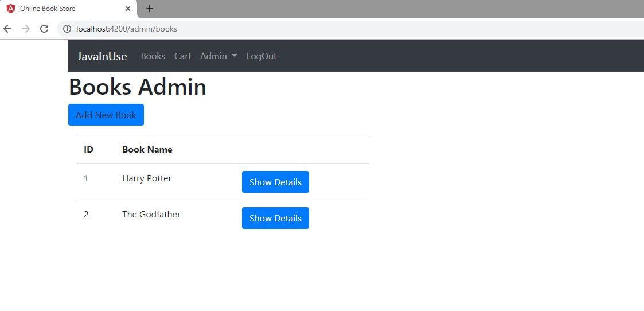This screenshot has width=644, height=311.
Task: Select the Online Book Store browser tab
Action: pos(68,9)
